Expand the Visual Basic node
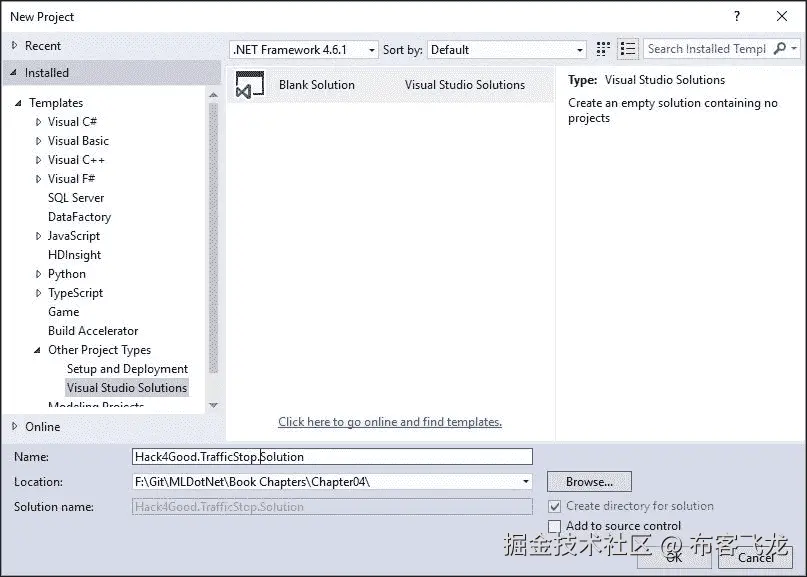 click(39, 141)
